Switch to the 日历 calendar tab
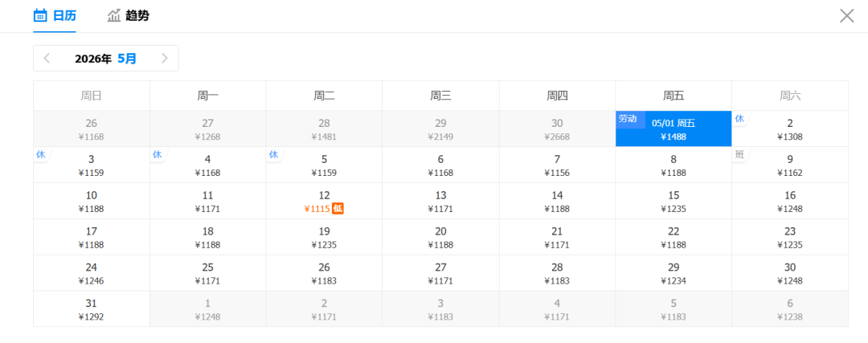Screen dimensions: 868x343 click(x=55, y=15)
